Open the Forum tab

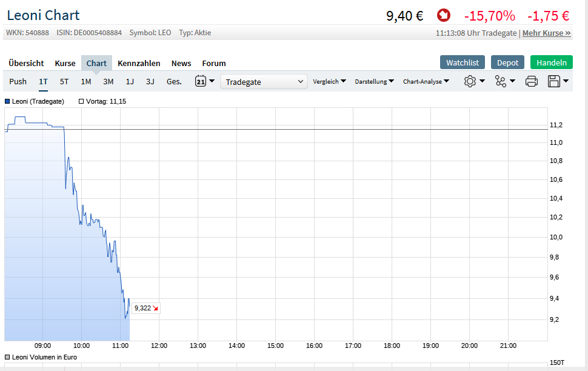[x=214, y=63]
